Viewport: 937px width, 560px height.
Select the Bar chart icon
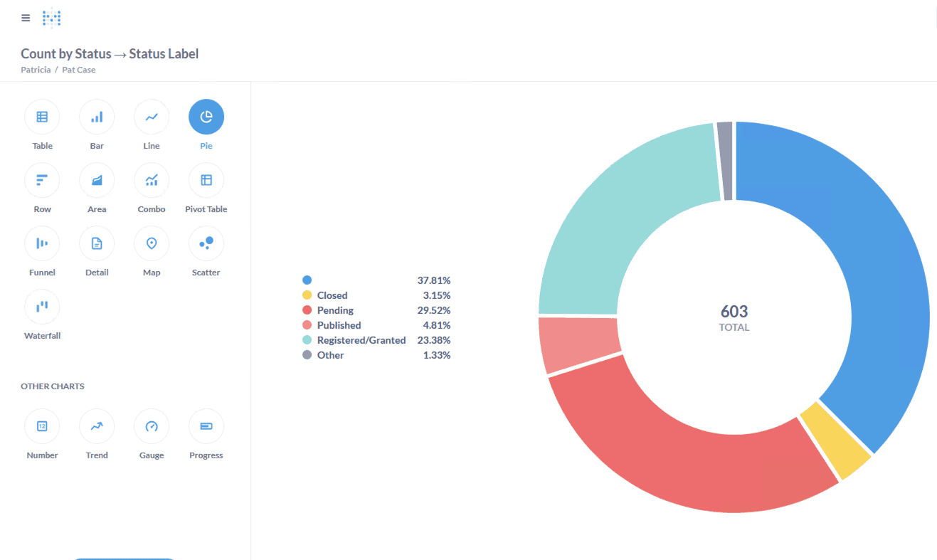click(x=97, y=117)
